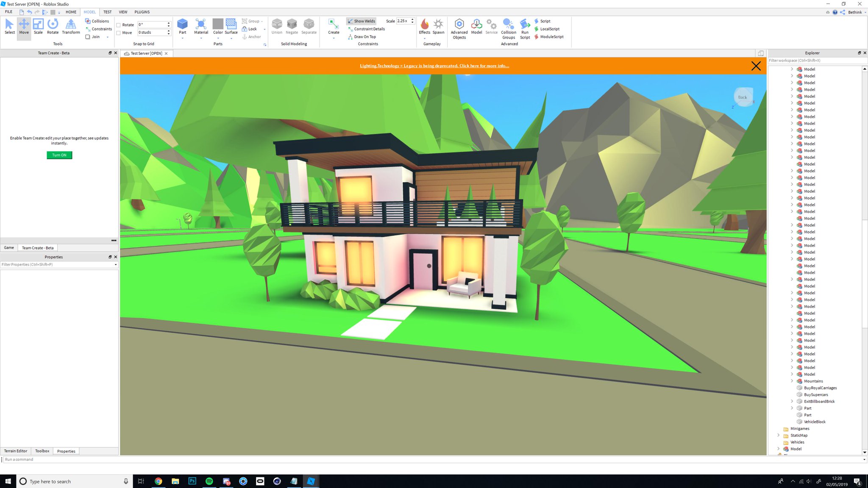This screenshot has height=488, width=868.
Task: Switch to the Toolbox tab
Action: tap(42, 451)
